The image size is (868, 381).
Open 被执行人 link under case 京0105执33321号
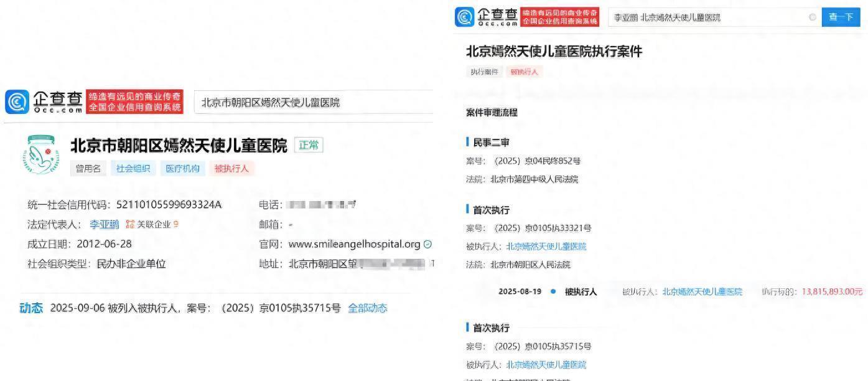[546, 246]
